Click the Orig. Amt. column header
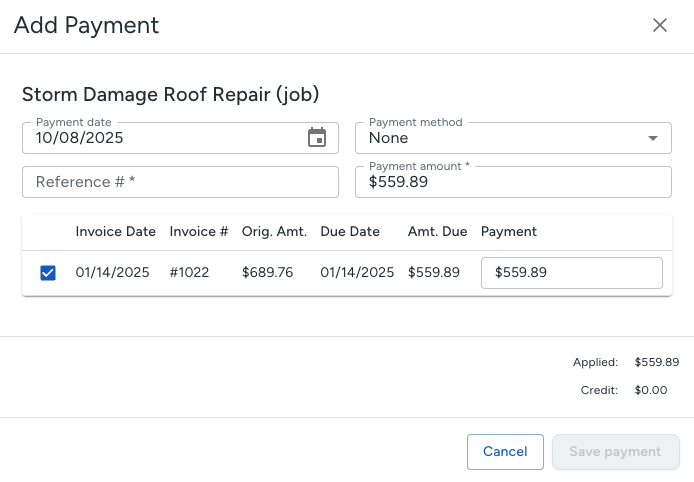The width and height of the screenshot is (694, 482). point(273,231)
